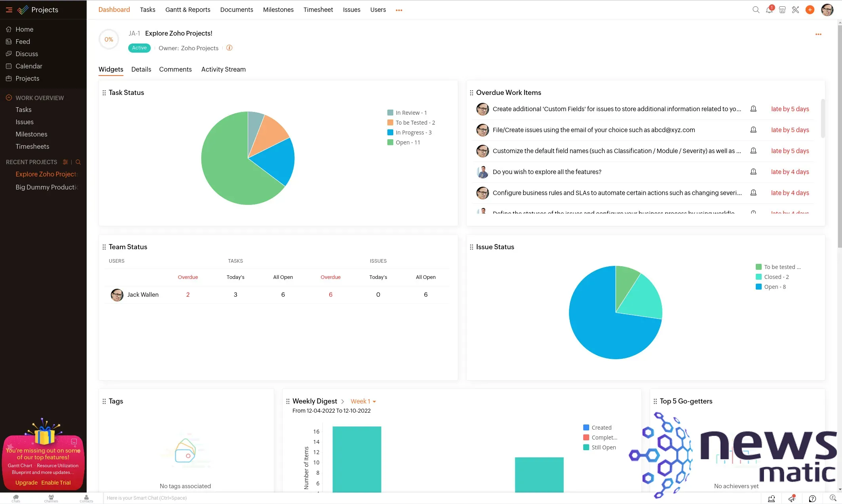Viewport: 842px width, 504px height.
Task: Open Channels in bottom bar
Action: pos(51,498)
